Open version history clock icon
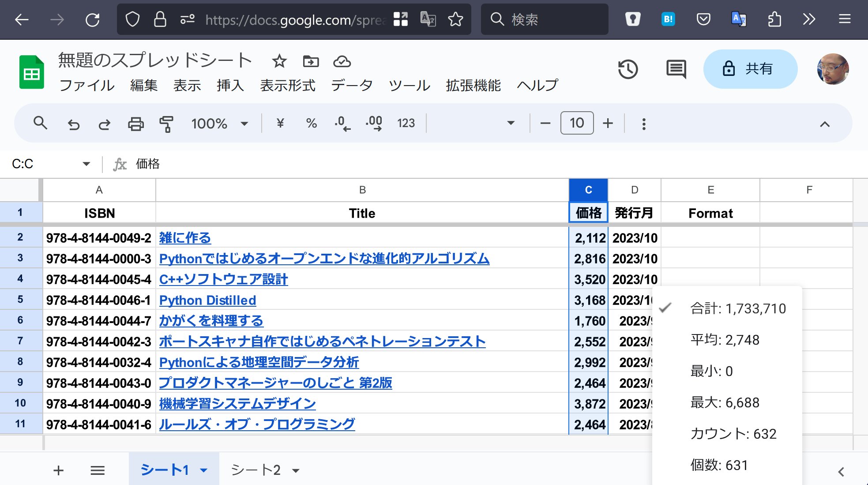The width and height of the screenshot is (868, 485). tap(628, 69)
